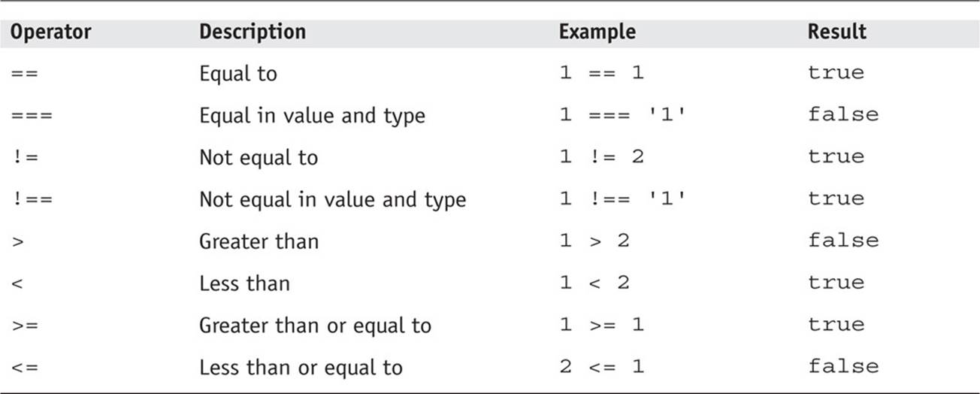Select the "Not equal to" description cell
The image size is (980, 394).
[258, 158]
